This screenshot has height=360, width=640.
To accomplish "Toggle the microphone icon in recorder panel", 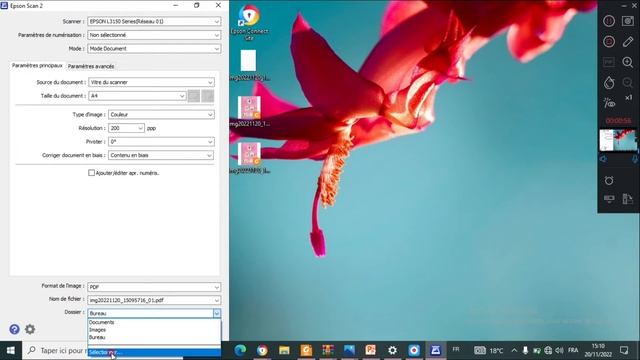I will pos(635,159).
